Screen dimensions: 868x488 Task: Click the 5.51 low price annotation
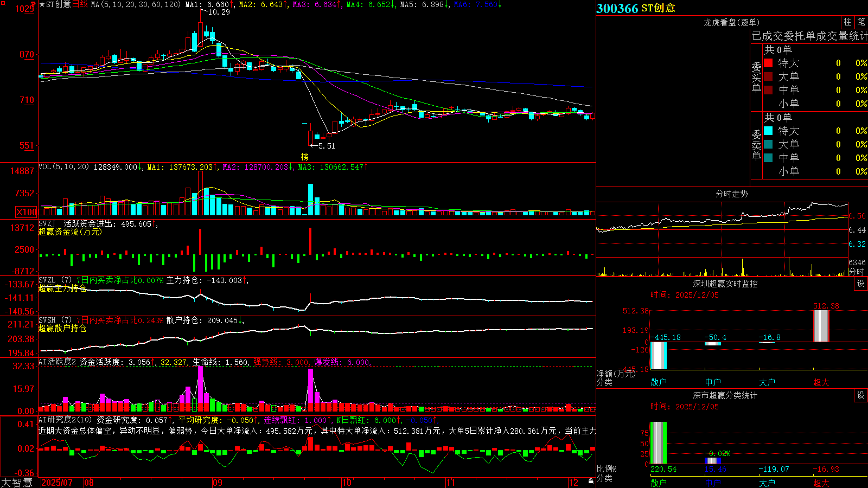pyautogui.click(x=327, y=146)
